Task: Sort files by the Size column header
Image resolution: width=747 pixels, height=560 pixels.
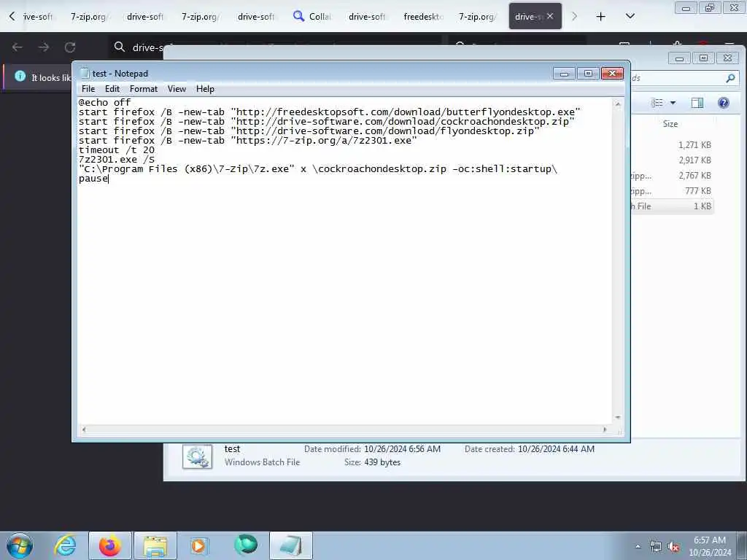Action: click(x=670, y=124)
